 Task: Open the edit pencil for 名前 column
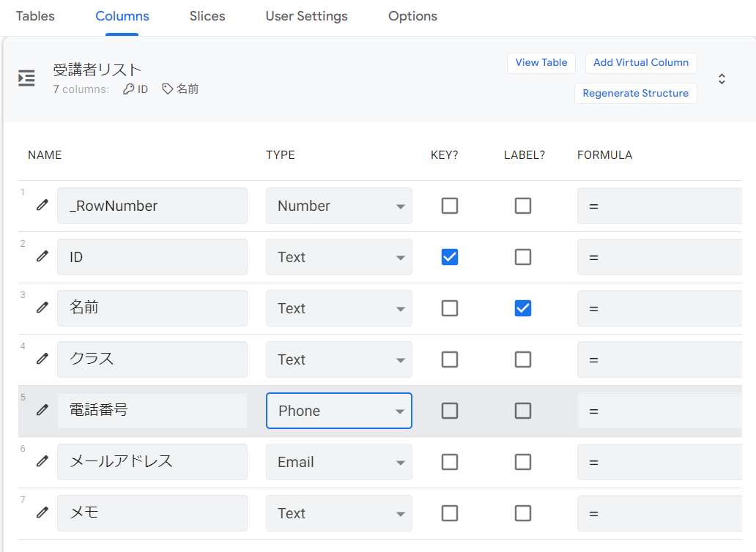(42, 307)
